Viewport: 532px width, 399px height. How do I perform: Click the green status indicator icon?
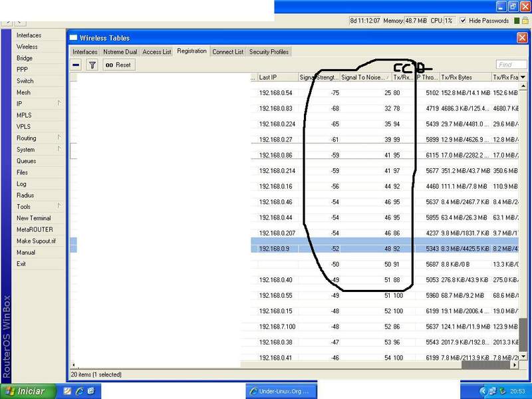click(517, 21)
